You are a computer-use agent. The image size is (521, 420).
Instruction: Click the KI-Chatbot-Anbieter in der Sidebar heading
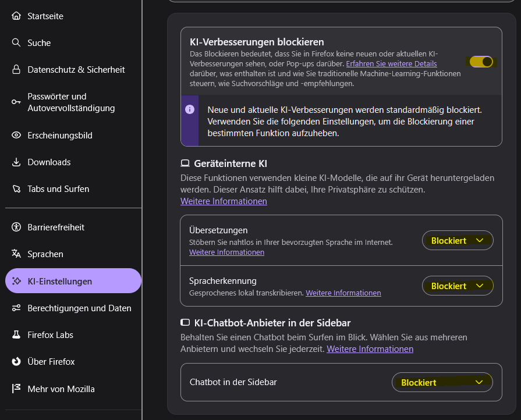coord(272,323)
